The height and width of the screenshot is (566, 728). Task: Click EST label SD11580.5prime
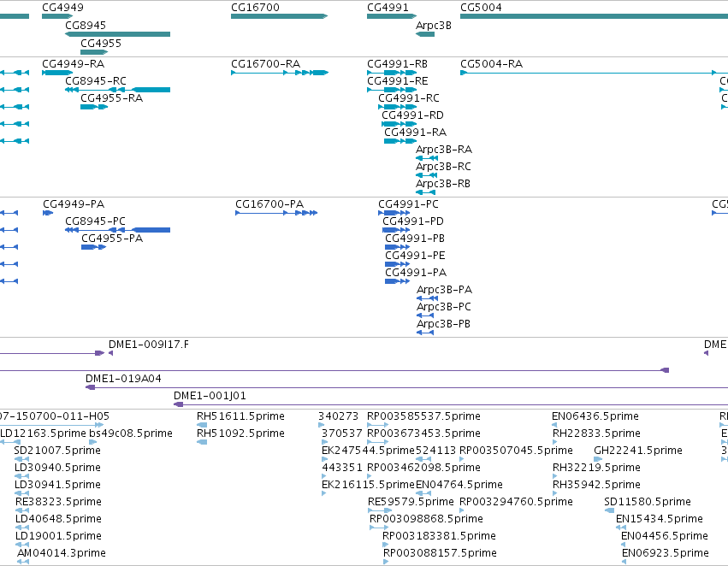pyautogui.click(x=648, y=503)
